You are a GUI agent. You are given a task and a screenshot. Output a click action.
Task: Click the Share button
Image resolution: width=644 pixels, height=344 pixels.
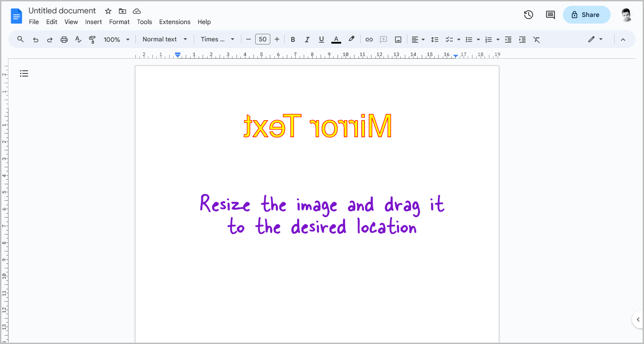point(586,15)
